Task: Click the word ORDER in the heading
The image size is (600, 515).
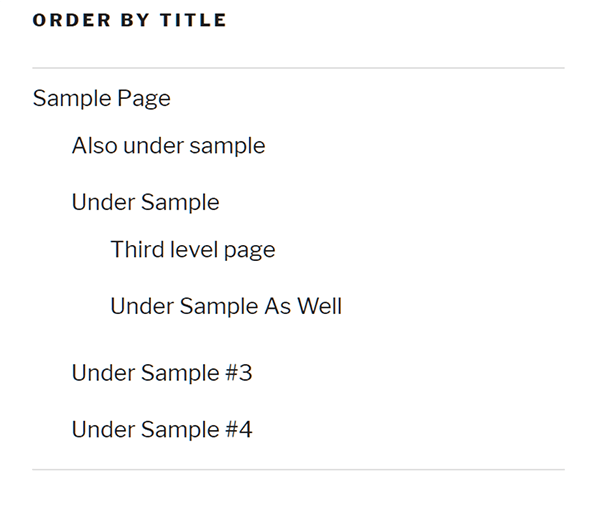Action: 72,20
